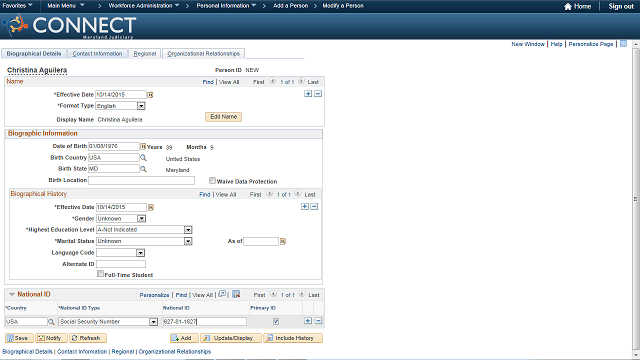Click the page grid icon beside Personalize Page
This screenshot has height=360, width=640.
click(623, 44)
